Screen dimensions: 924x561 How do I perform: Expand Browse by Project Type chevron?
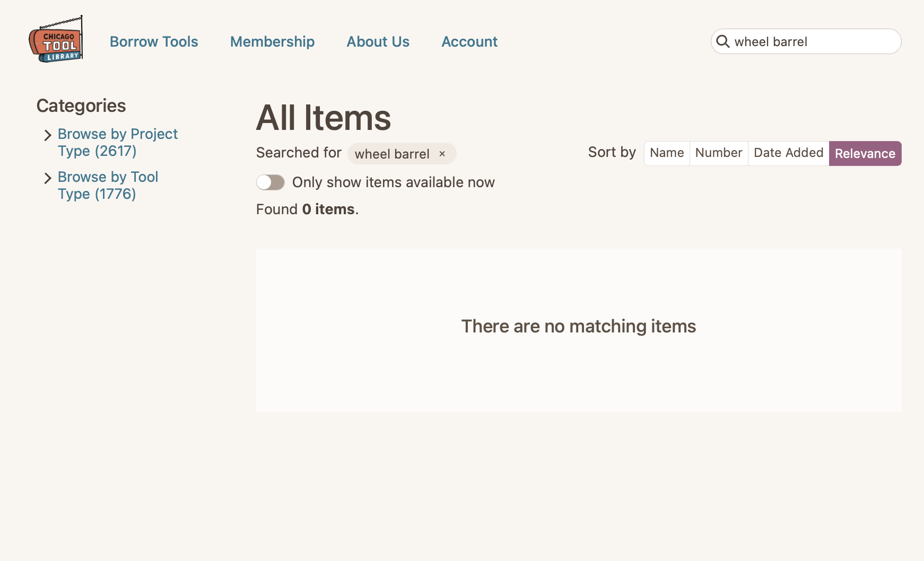coord(48,135)
